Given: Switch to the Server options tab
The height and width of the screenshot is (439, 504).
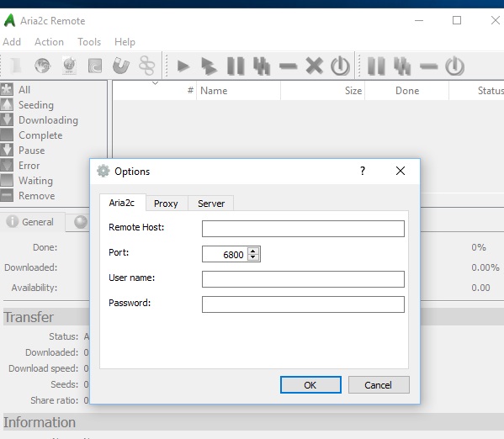Looking at the screenshot, I should tap(211, 204).
